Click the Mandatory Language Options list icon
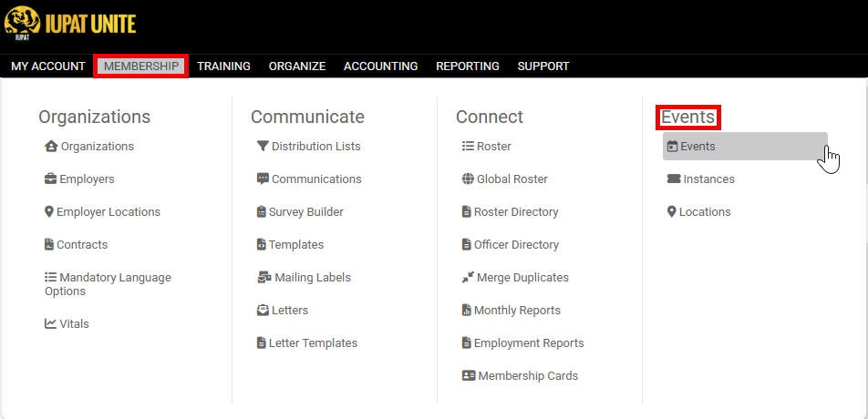 click(51, 278)
